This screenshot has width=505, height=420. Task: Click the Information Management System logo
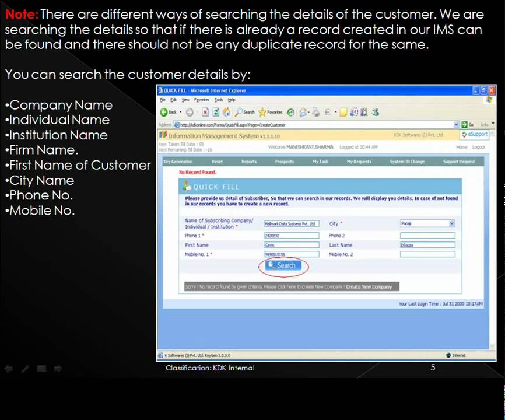point(163,135)
